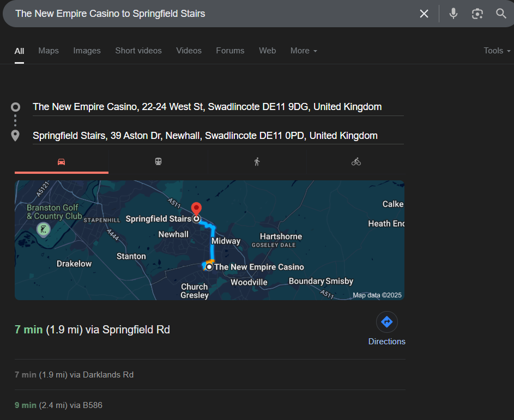Edit the Springfield Stairs destination field

218,136
